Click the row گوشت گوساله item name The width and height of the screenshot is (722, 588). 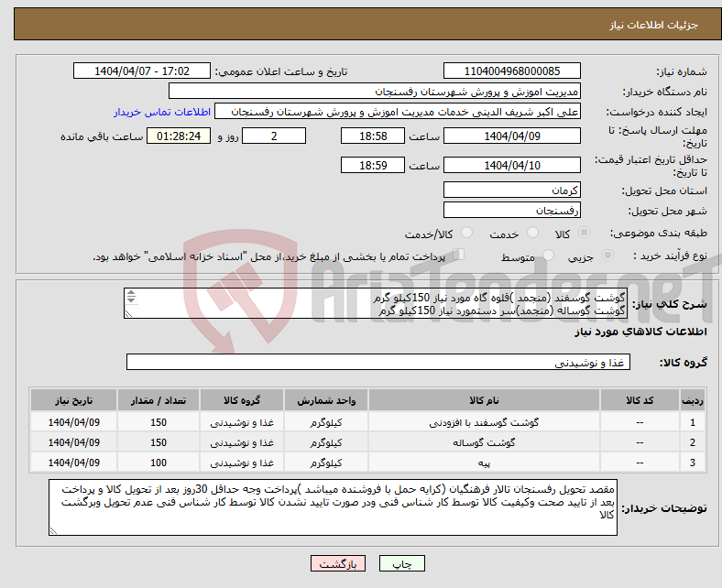[x=484, y=442]
